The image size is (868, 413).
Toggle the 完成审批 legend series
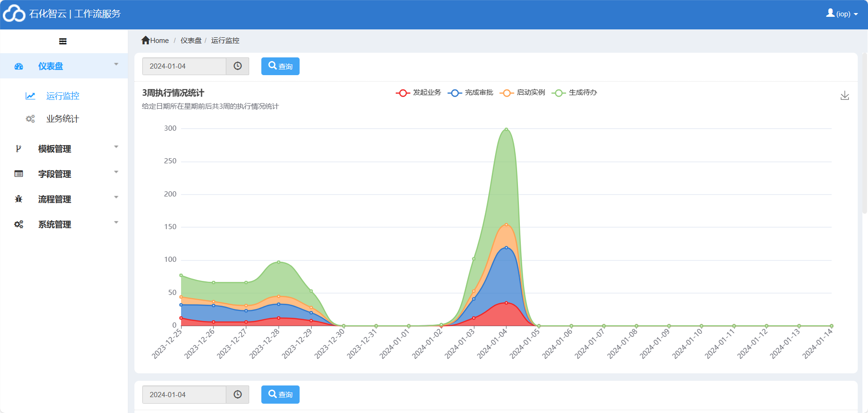coord(470,92)
